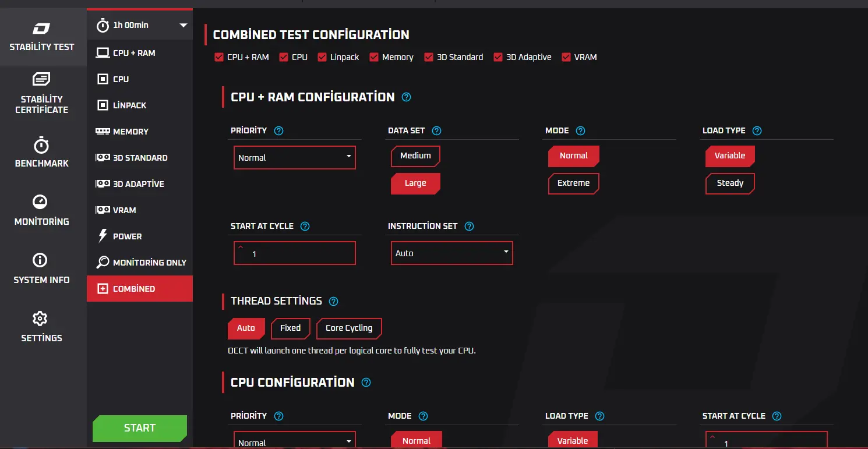The image size is (868, 449).
Task: Uncheck the CPU + RAM checkbox
Action: (x=219, y=57)
